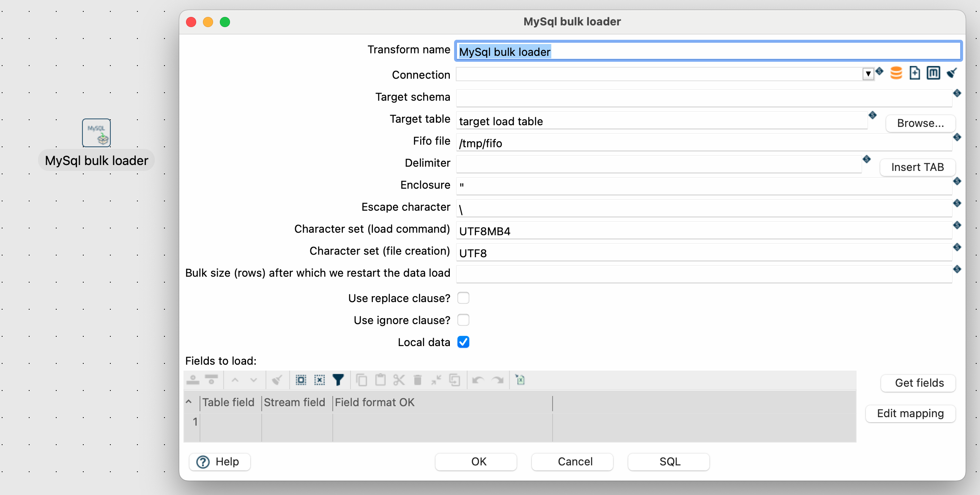The height and width of the screenshot is (495, 980).
Task: Click into the Delimiter input field
Action: click(659, 165)
